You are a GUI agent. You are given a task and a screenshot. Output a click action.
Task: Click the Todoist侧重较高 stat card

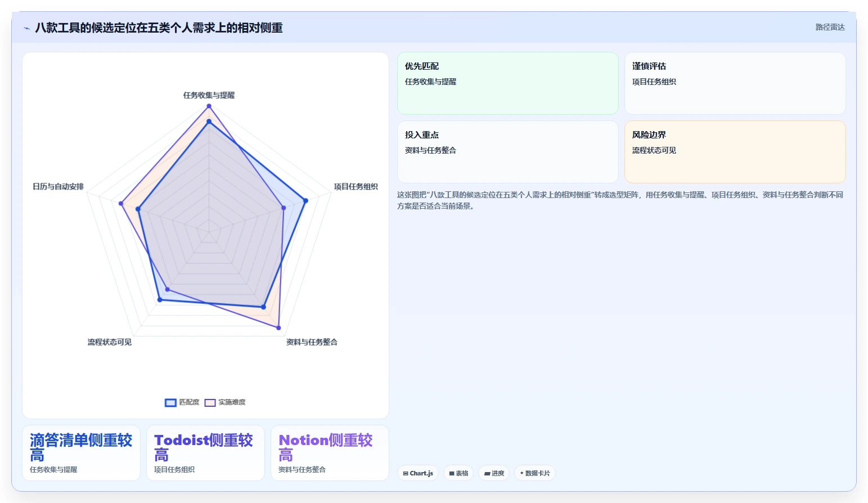(205, 453)
